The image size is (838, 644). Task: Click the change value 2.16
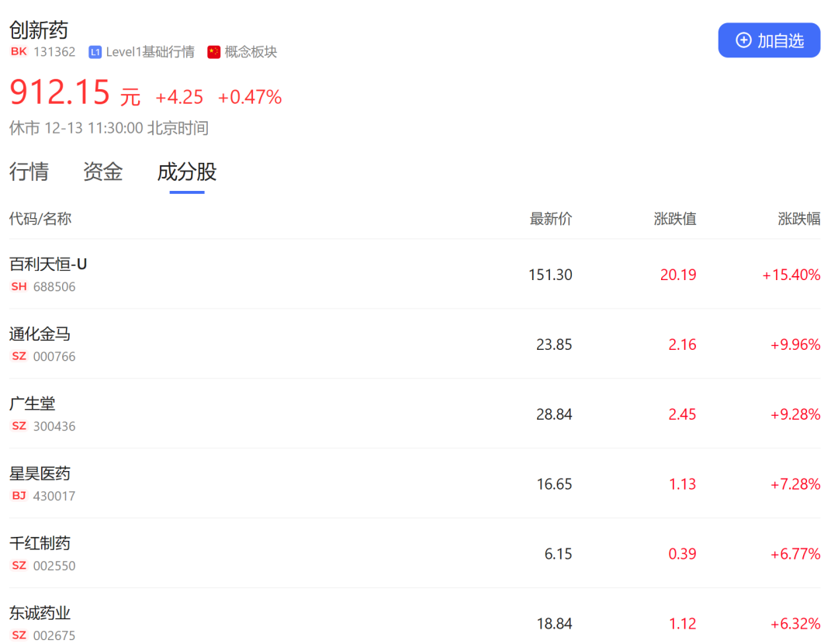683,345
